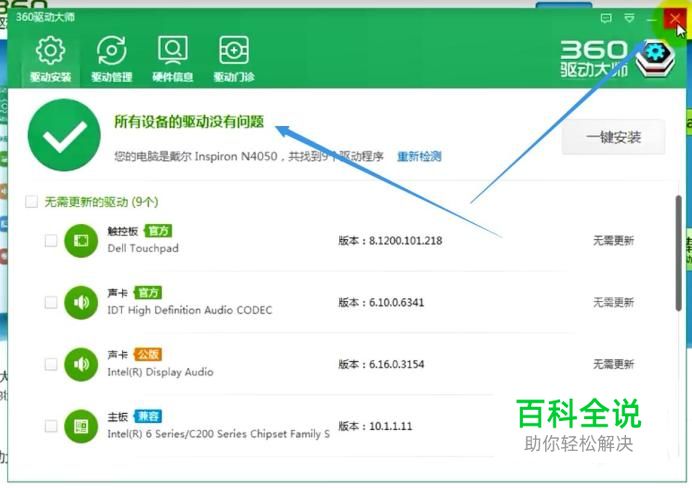
Task: Click 无需更新 status for IDT Audio CODEC
Action: click(613, 302)
